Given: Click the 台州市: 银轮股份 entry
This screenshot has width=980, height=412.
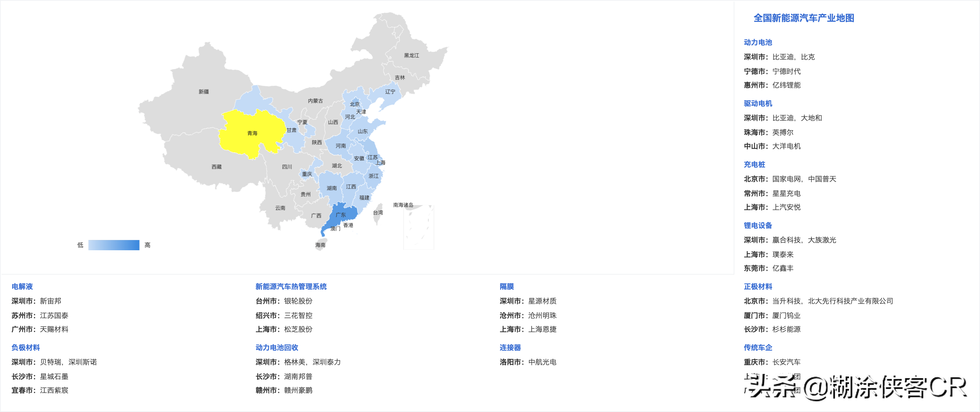Looking at the screenshot, I should (x=284, y=301).
